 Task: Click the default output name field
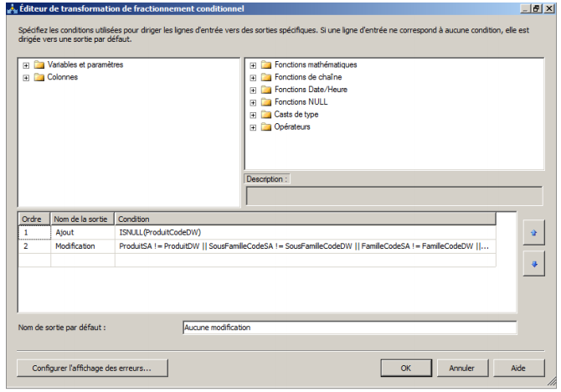(x=348, y=328)
